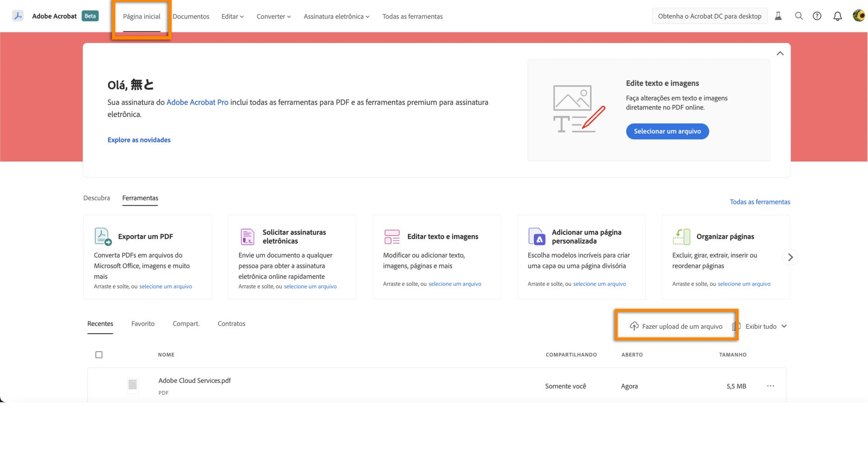The height and width of the screenshot is (457, 868).
Task: Open the beta flask icon in header
Action: pos(778,16)
